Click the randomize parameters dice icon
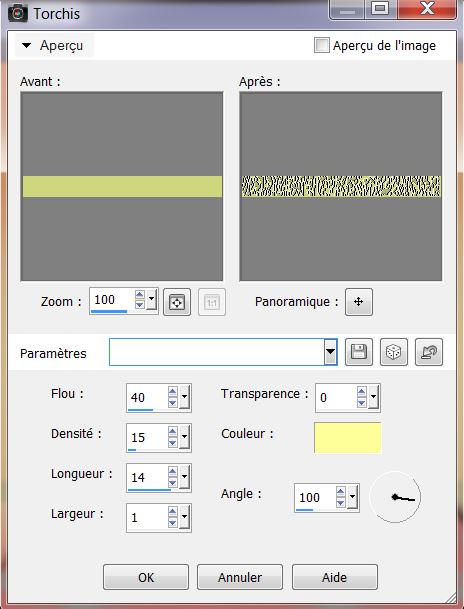Viewport: 464px width, 609px height. (394, 352)
